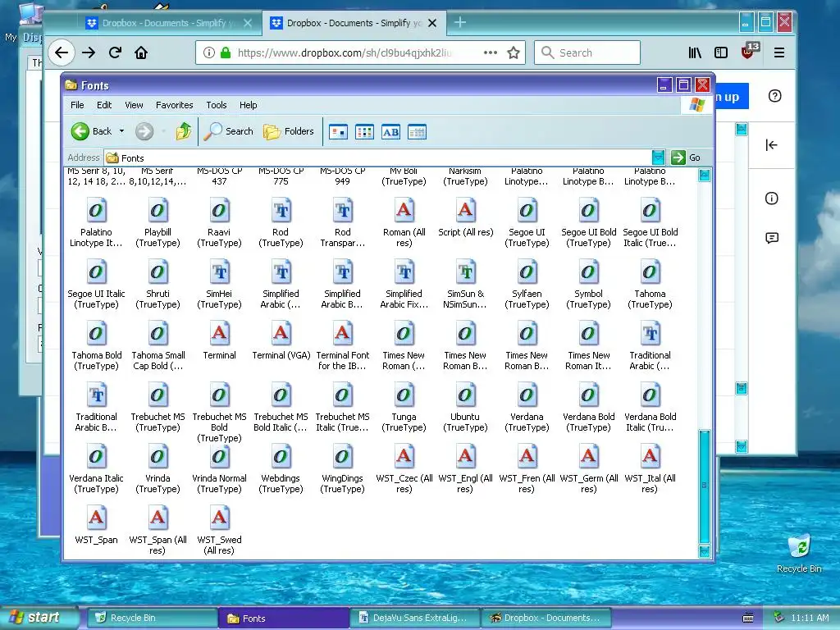Open the browser Library icon
Viewport: 840px width, 630px height.
[695, 52]
